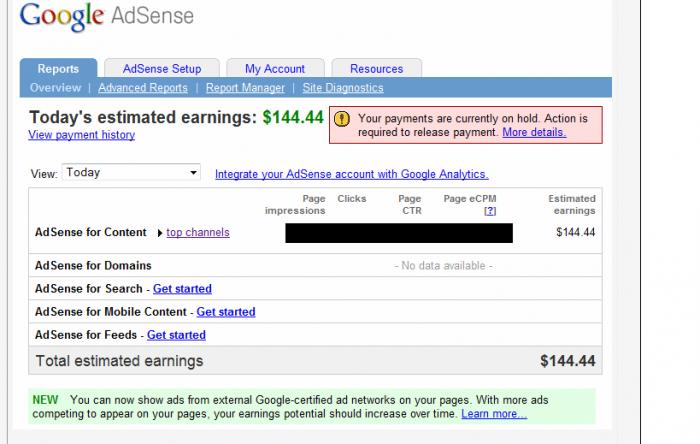The width and height of the screenshot is (700, 444).
Task: Open More details about the payment hold
Action: (x=534, y=132)
